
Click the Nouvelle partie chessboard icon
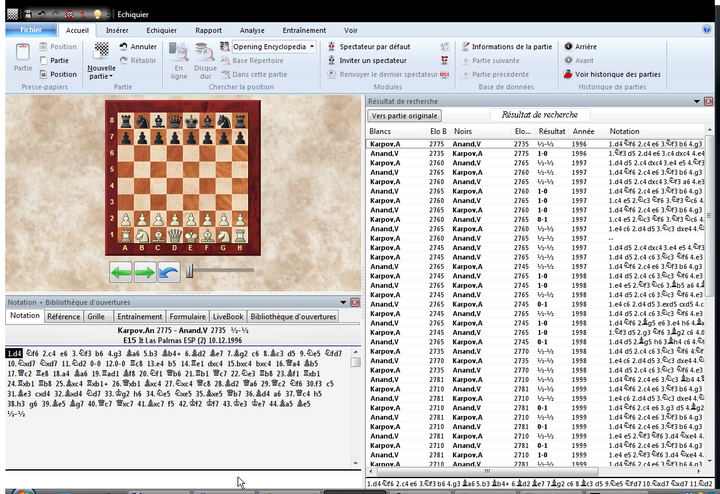point(101,51)
